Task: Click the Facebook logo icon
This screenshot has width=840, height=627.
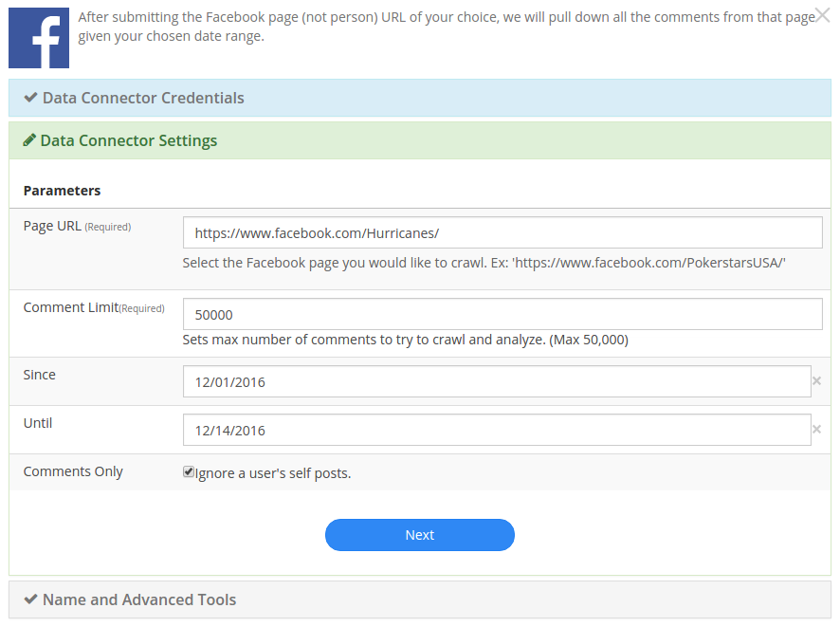Action: (39, 38)
